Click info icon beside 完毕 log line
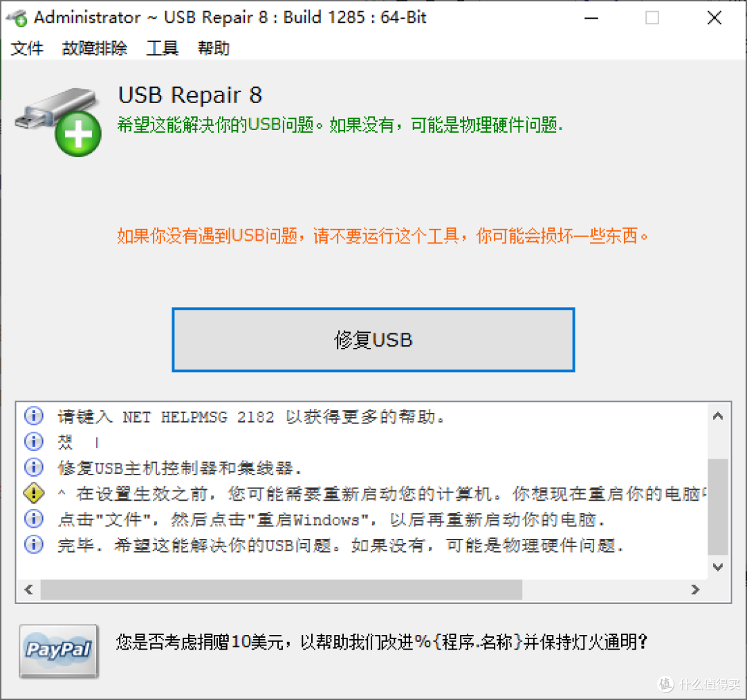The width and height of the screenshot is (747, 700). click(33, 544)
